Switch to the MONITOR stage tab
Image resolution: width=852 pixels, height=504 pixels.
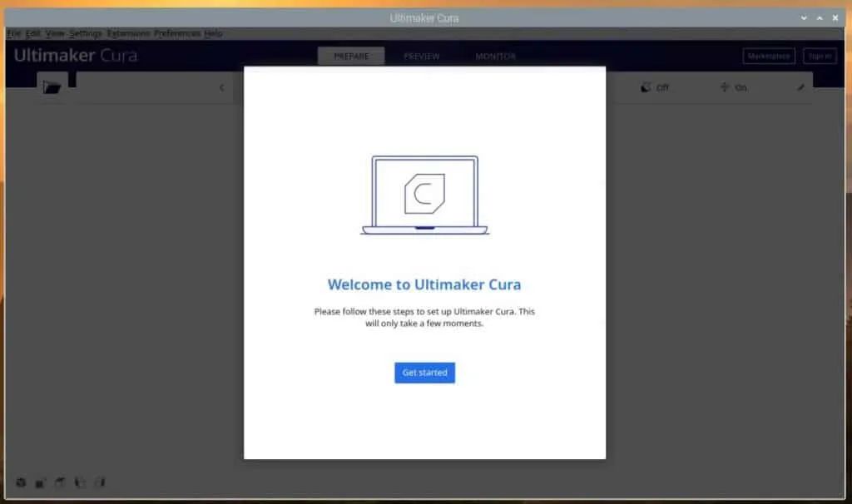point(495,56)
